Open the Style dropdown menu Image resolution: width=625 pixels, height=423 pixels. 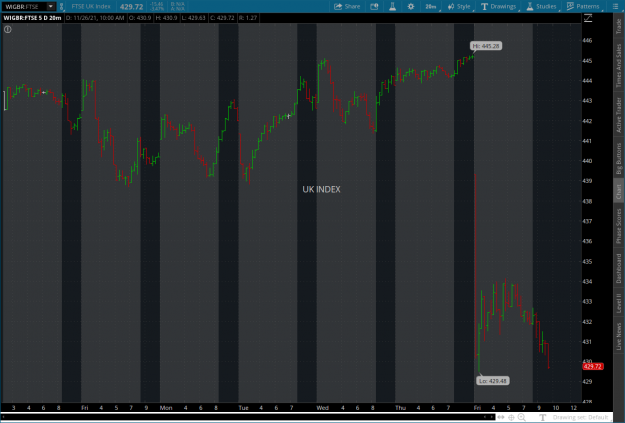(459, 6)
